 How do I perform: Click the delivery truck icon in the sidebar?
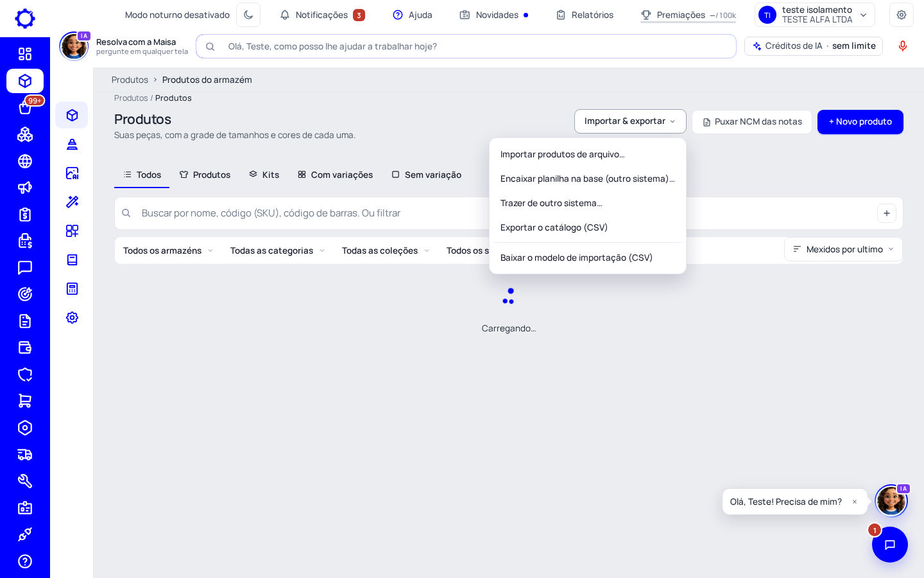25,455
